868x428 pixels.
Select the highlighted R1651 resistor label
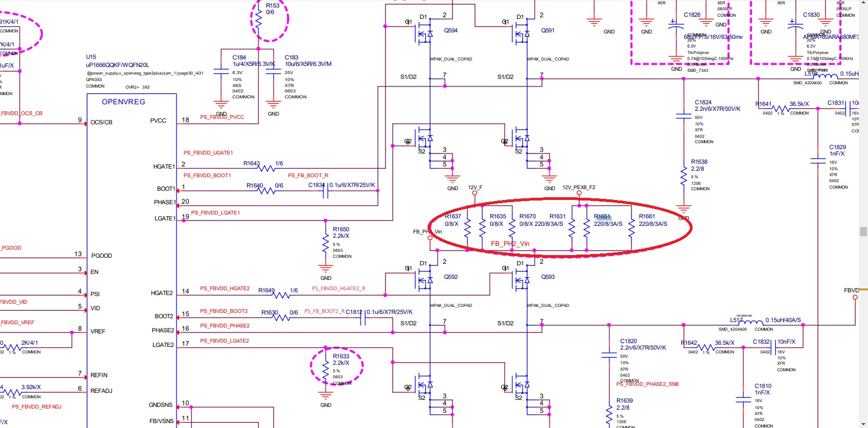(602, 217)
